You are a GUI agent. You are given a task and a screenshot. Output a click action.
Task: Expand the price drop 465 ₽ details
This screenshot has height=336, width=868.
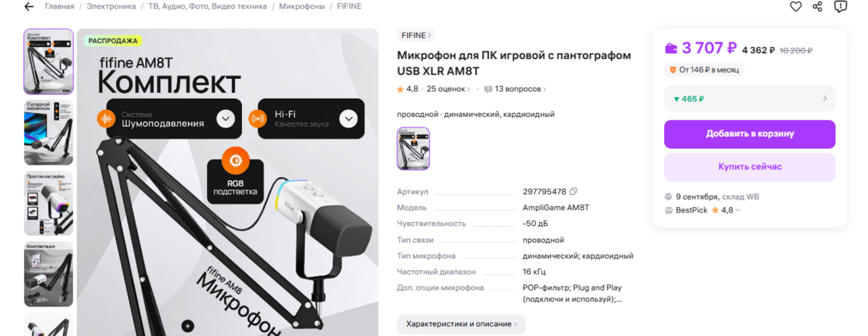(x=749, y=99)
